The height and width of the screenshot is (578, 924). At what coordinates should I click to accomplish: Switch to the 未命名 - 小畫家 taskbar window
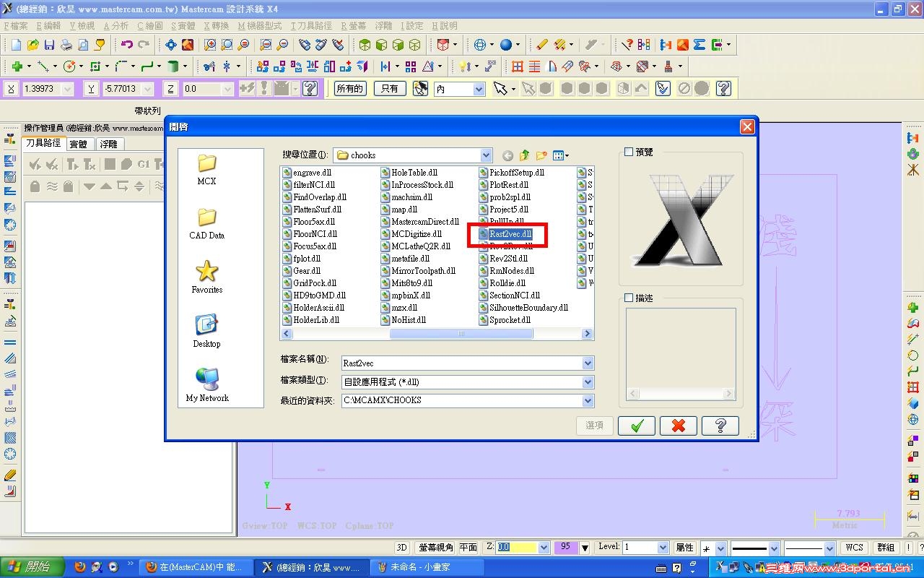[427, 567]
